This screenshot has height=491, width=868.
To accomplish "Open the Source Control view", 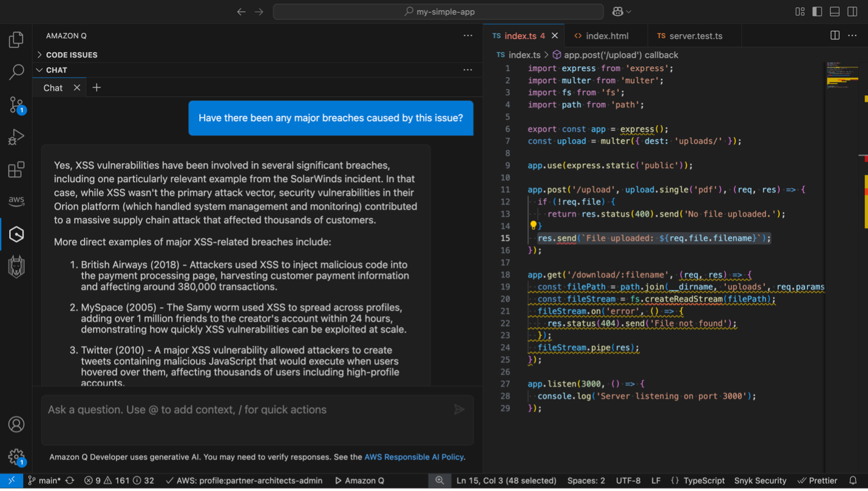I will 16,104.
